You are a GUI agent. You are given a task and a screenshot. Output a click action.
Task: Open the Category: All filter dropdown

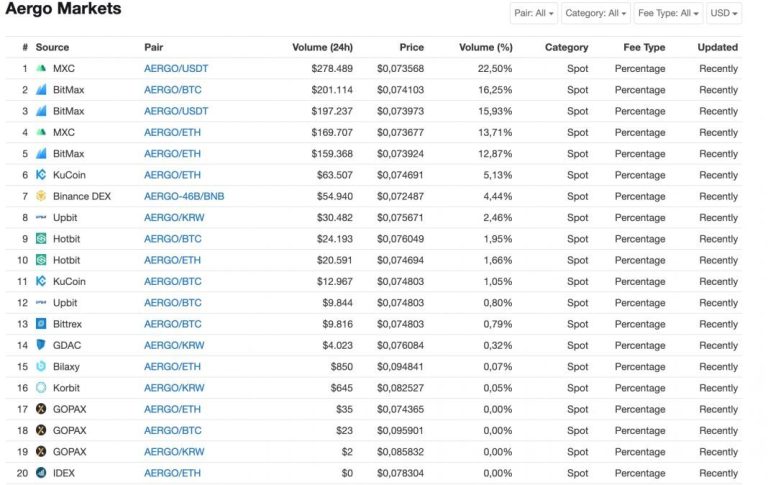tap(596, 13)
